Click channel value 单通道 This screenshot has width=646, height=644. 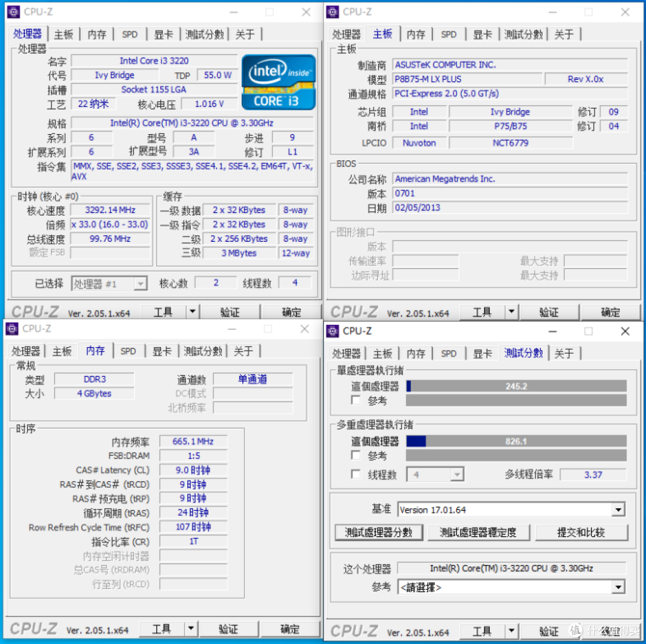(252, 379)
